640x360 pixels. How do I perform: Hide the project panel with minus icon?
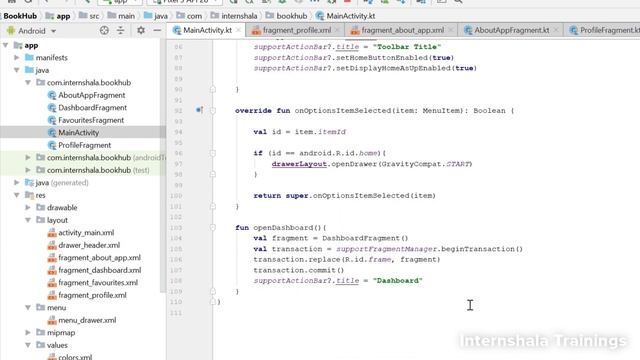tap(157, 30)
